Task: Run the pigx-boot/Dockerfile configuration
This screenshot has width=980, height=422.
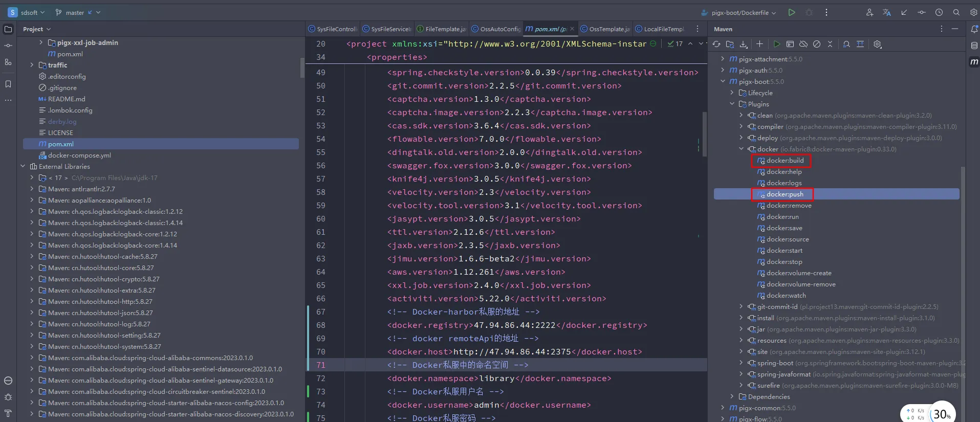Action: [x=792, y=12]
